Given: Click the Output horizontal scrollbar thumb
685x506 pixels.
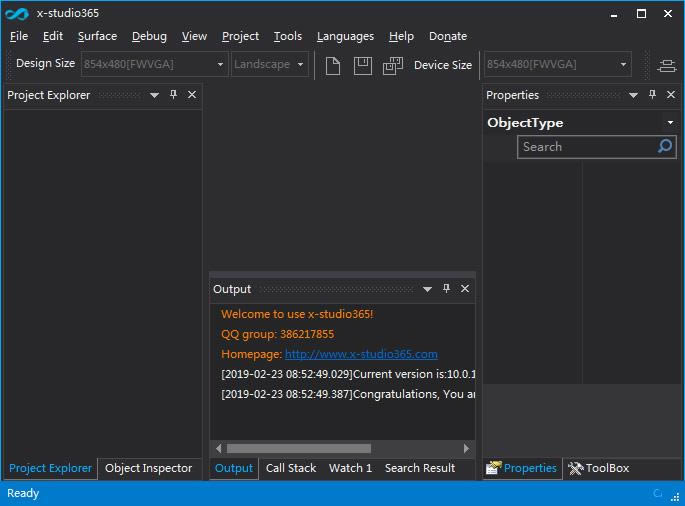Looking at the screenshot, I should tap(299, 448).
